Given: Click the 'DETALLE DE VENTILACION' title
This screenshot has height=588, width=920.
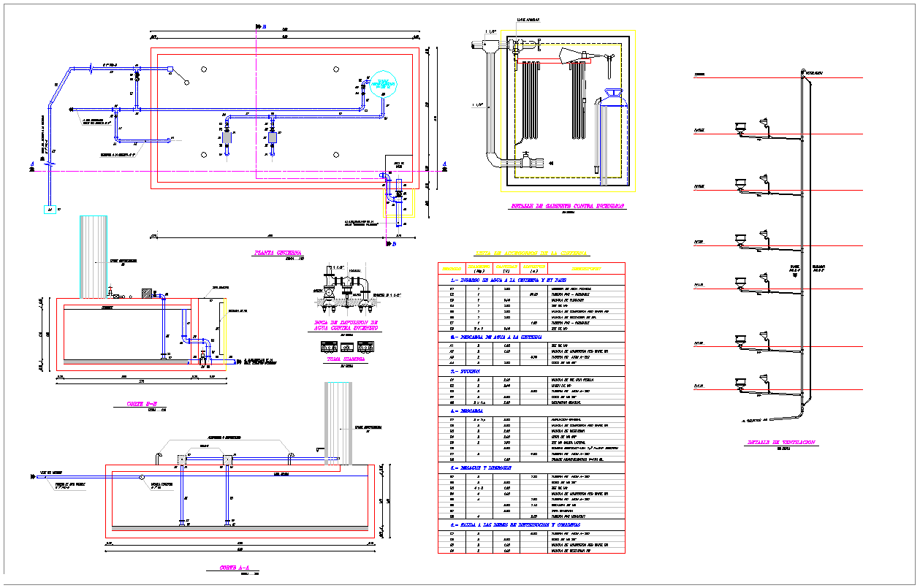Looking at the screenshot, I should tap(781, 443).
